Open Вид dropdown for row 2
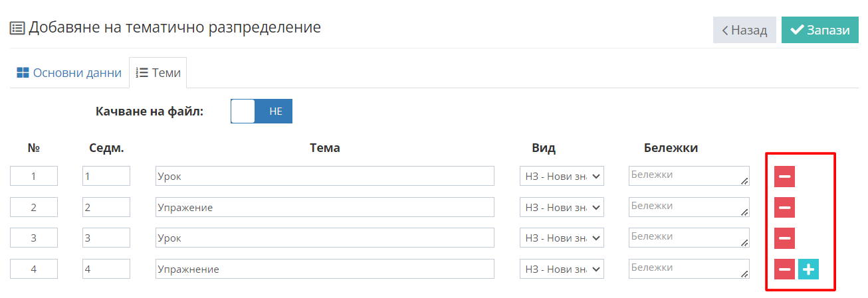868x298 pixels. [x=562, y=207]
